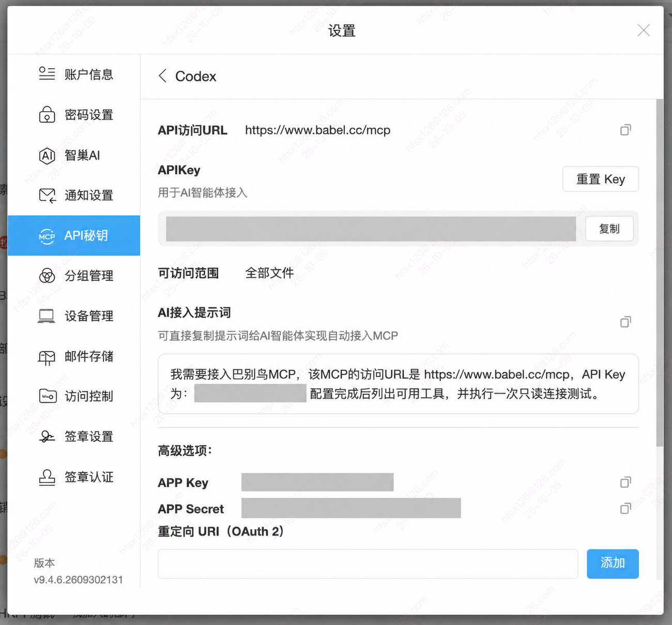Click the blue 添加 button

point(613,564)
